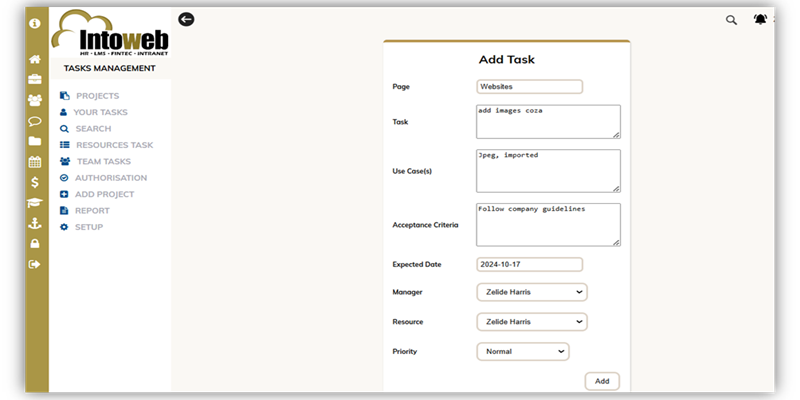This screenshot has height=400, width=800.
Task: Open Your Tasks in the menu
Action: pos(99,113)
